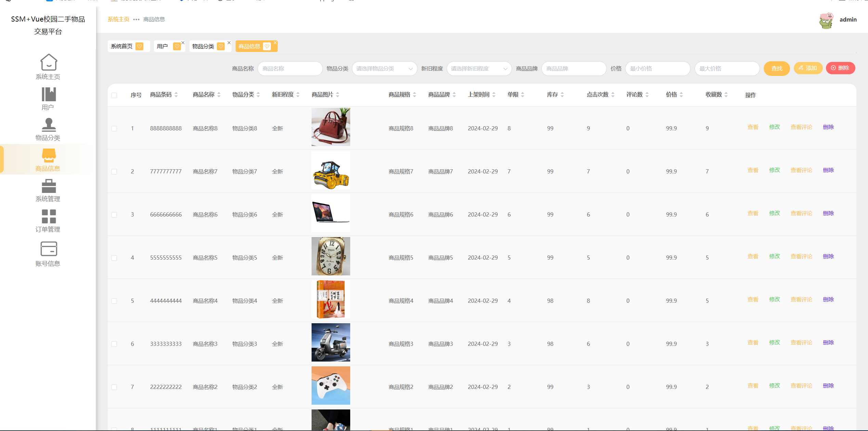Open the 订单管理 grid icon

coord(49,217)
